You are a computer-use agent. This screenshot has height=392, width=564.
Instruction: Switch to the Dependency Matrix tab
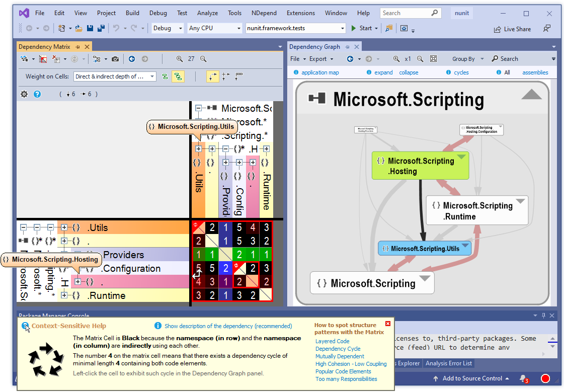pyautogui.click(x=44, y=47)
